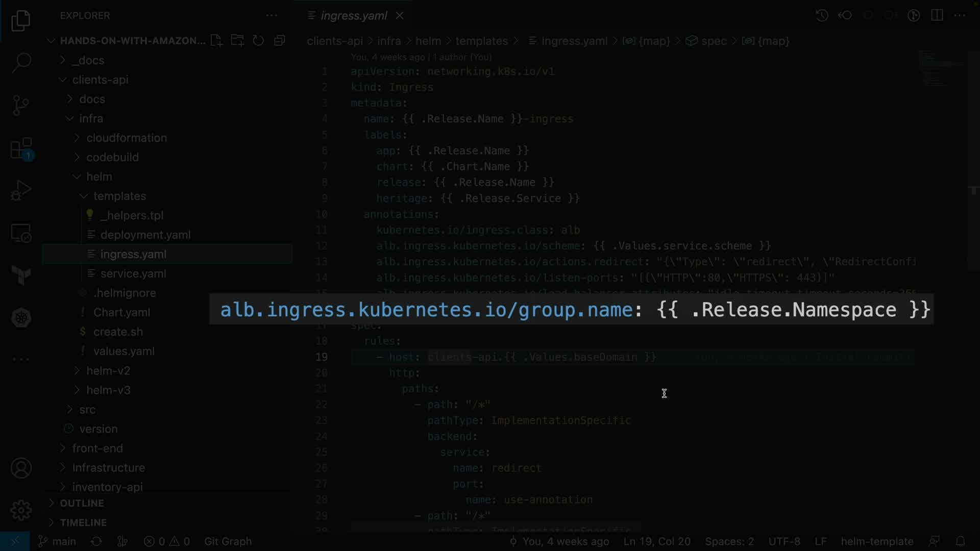Screen dimensions: 980x551
Task: Change helm-template language mode in status bar
Action: [877, 541]
